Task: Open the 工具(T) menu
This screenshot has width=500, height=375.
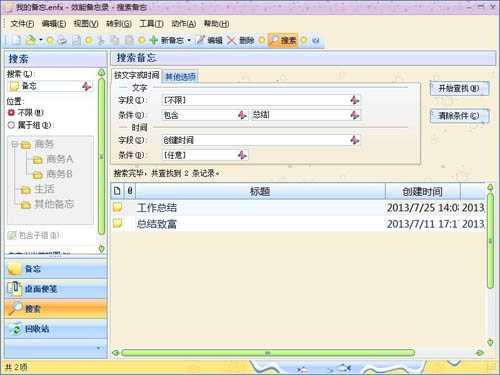Action: click(x=151, y=24)
